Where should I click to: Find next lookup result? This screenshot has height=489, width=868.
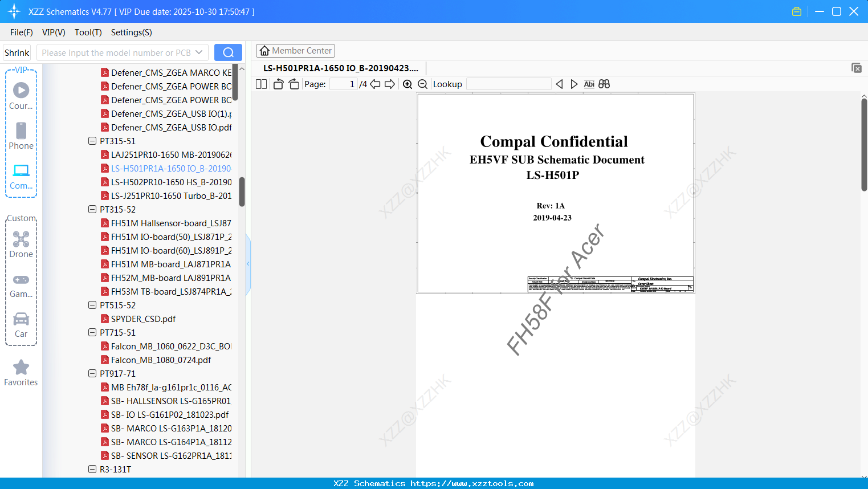[574, 84]
